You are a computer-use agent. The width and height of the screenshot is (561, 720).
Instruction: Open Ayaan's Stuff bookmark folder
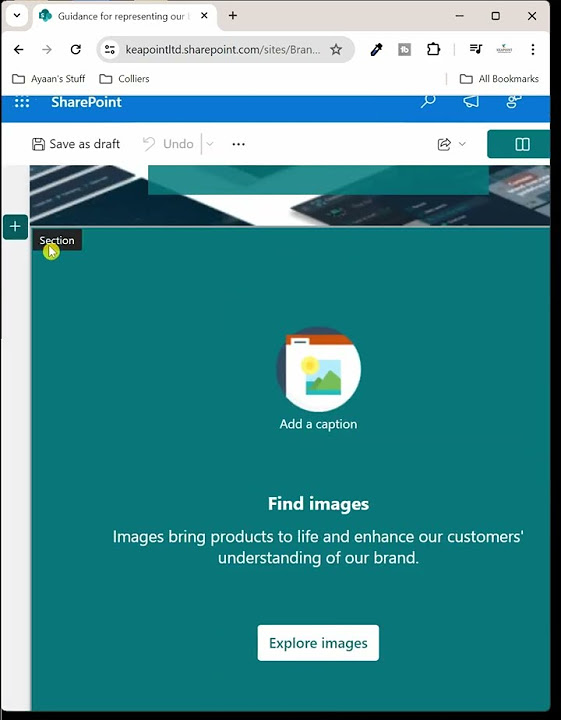click(49, 79)
